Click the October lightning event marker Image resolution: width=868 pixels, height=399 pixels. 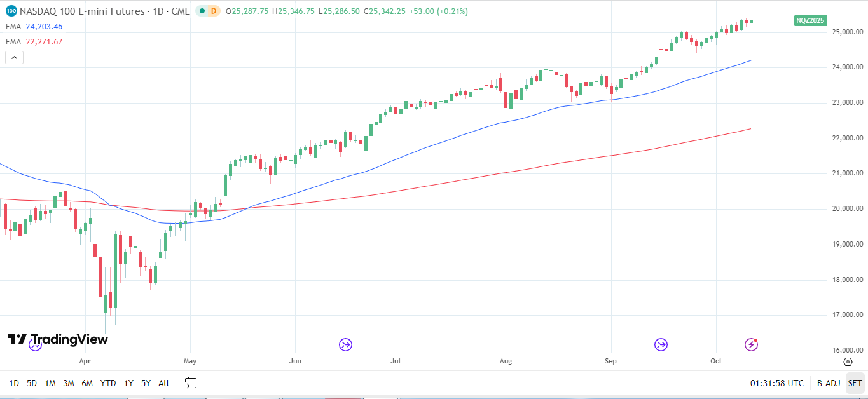pyautogui.click(x=752, y=344)
